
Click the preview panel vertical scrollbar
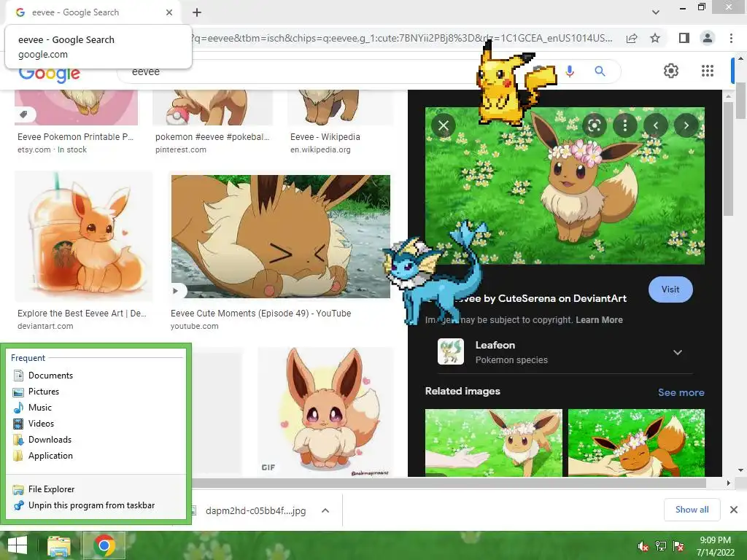[x=728, y=157]
